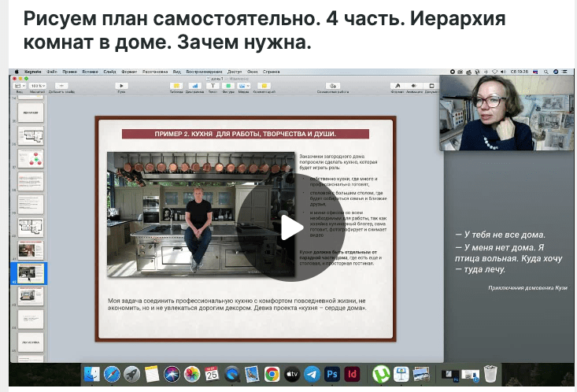The height and width of the screenshot is (392, 577).
Task: Expand the View options dropdown in toolbar
Action: 19,85
